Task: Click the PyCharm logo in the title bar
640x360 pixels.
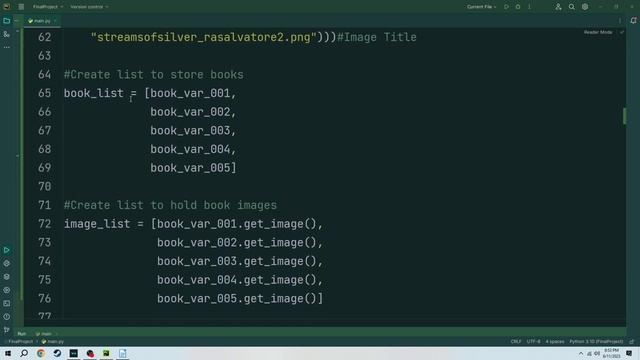Action: [x=7, y=7]
